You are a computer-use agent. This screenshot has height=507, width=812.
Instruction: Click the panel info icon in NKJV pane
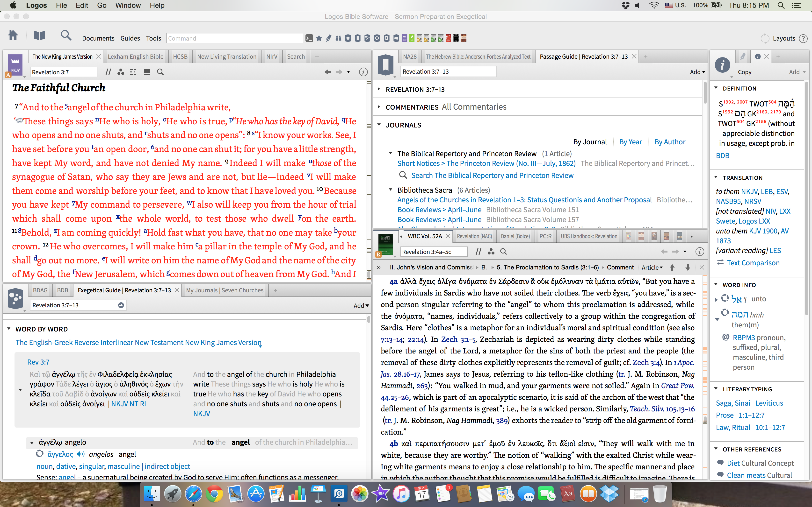(x=363, y=72)
